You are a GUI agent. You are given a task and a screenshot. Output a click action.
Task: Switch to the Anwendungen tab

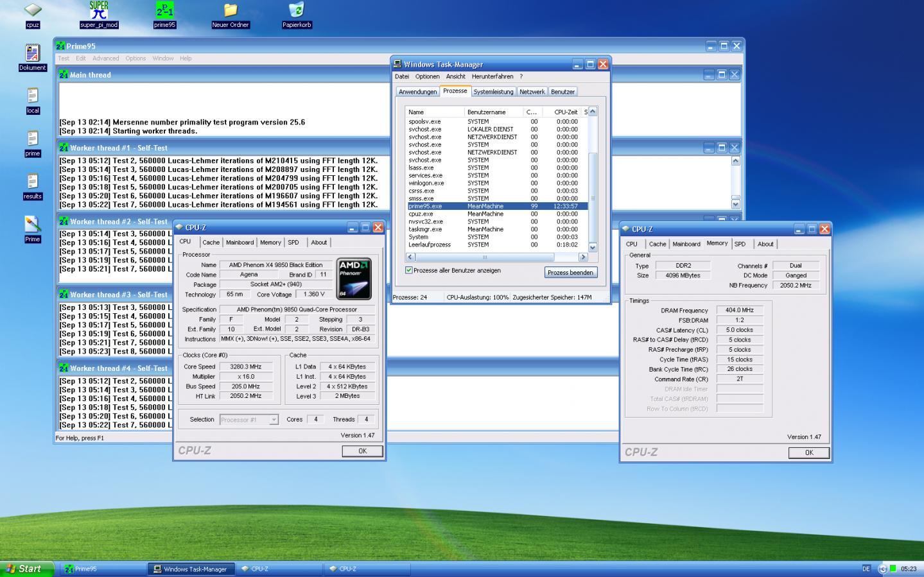tap(418, 92)
